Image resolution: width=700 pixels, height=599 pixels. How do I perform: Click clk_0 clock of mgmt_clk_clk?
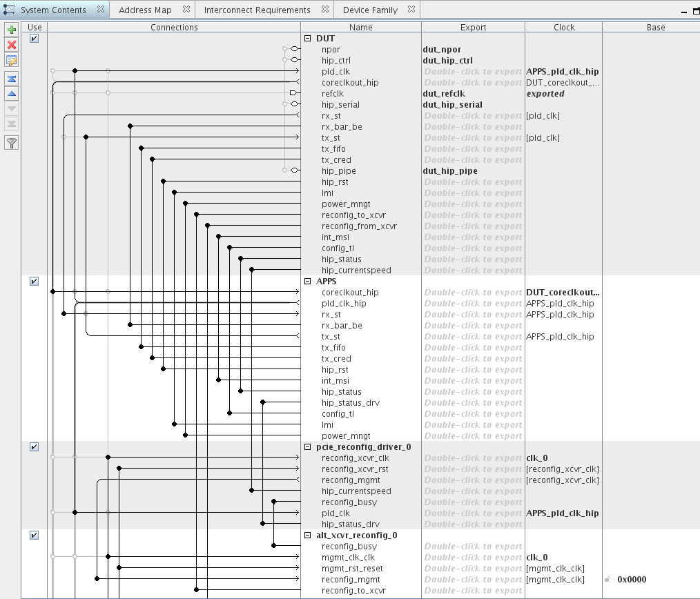[537, 558]
